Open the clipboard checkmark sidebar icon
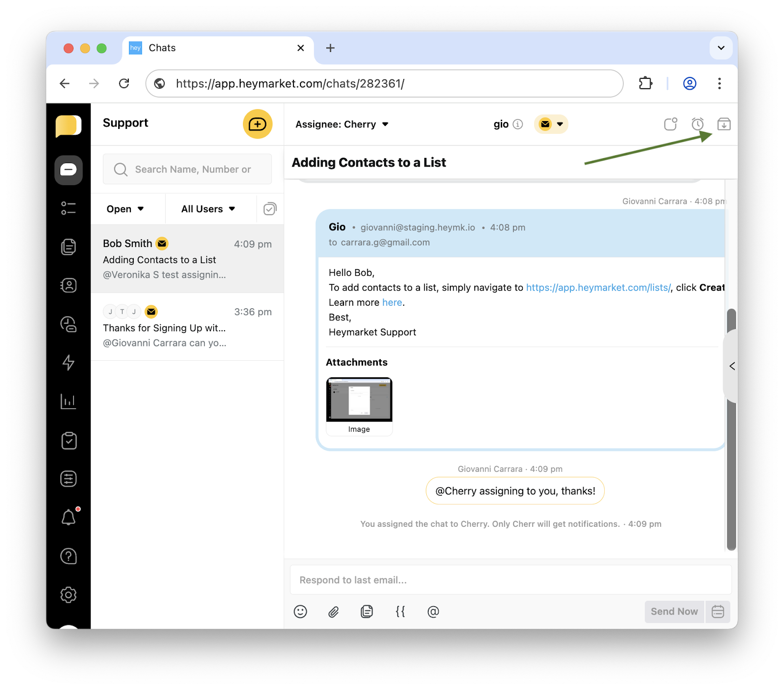The width and height of the screenshot is (784, 690). [x=69, y=441]
